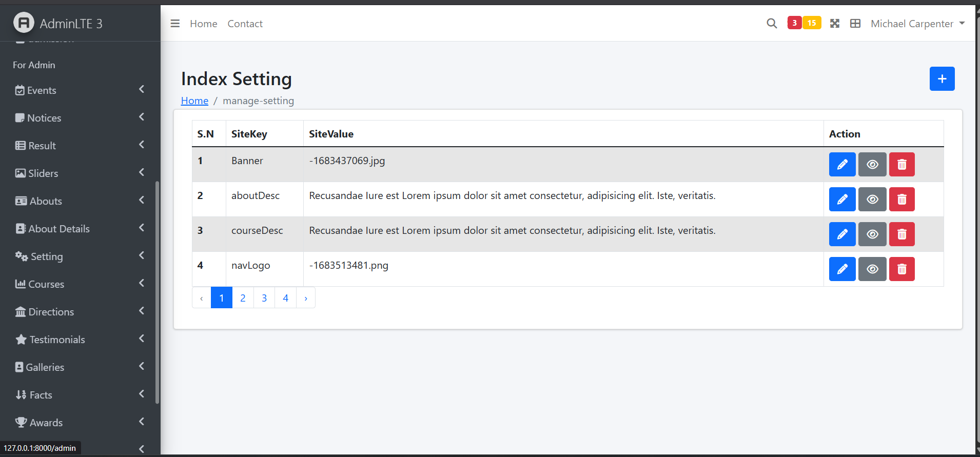980x457 pixels.
Task: Edit the Banner row with pencil icon
Action: [842, 165]
